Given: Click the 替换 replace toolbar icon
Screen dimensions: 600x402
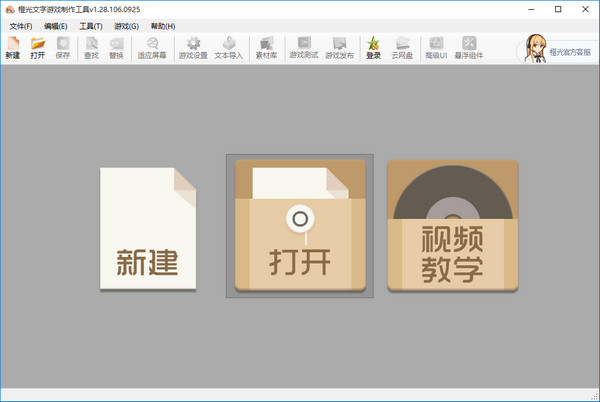Looking at the screenshot, I should pyautogui.click(x=116, y=48).
